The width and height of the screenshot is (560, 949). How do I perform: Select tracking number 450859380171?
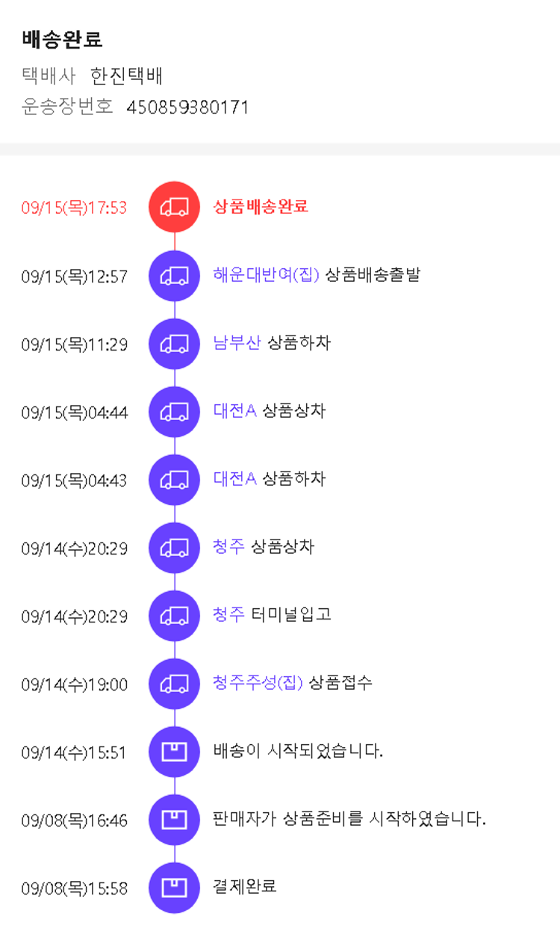[x=187, y=108]
